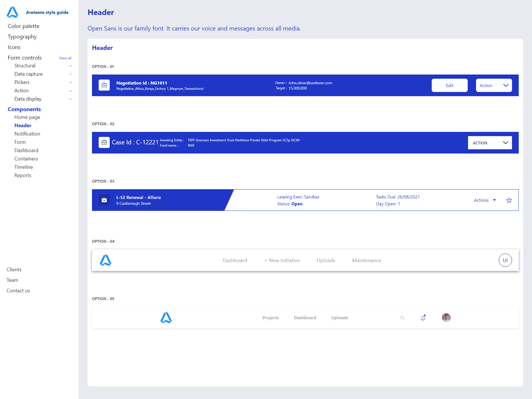Open search in Option 05 header
The image size is (532, 399).
tap(402, 318)
